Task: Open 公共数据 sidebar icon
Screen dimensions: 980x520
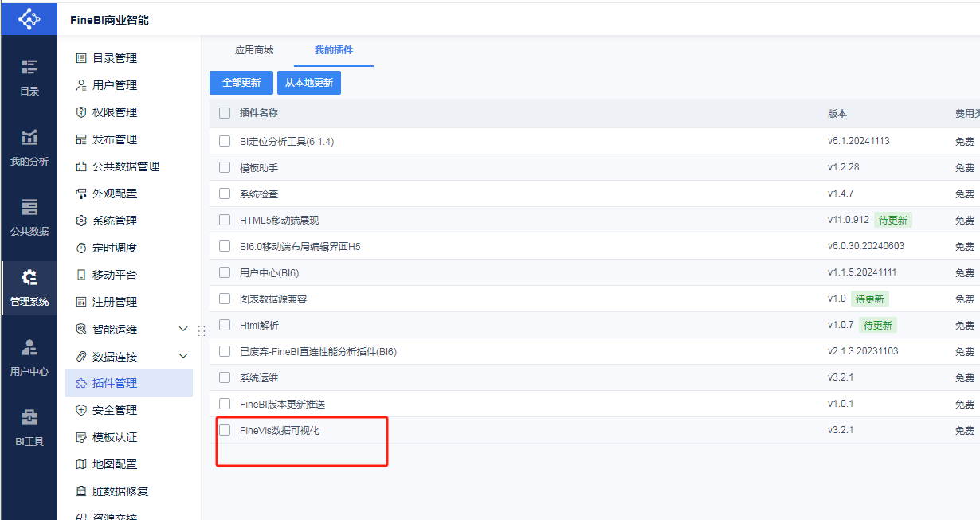Action: pos(29,207)
